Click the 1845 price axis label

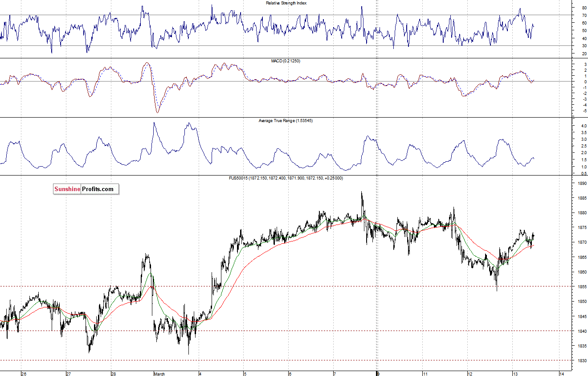582,317
